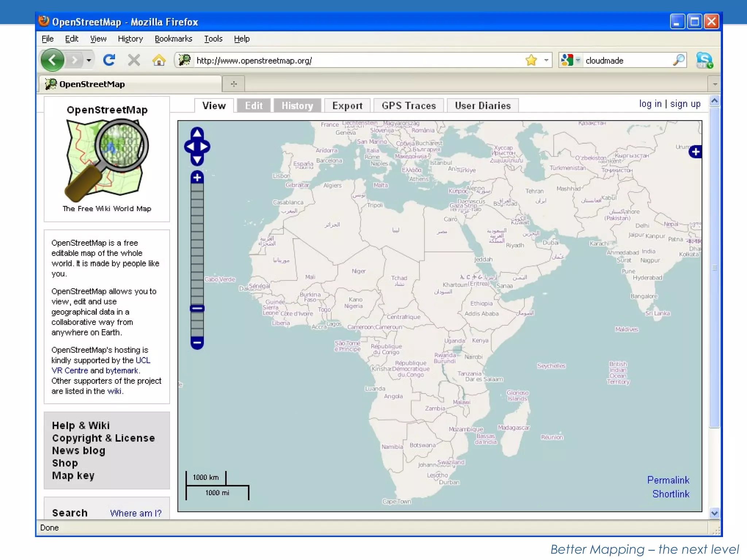Screen dimensions: 747x560
Task: Pan the map down with arrow
Action: click(197, 160)
